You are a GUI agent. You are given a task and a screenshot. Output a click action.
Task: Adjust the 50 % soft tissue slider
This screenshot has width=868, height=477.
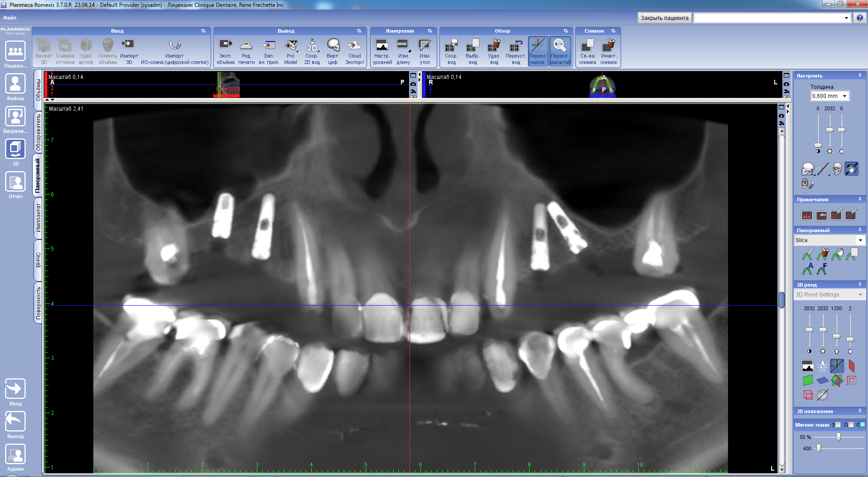(839, 437)
